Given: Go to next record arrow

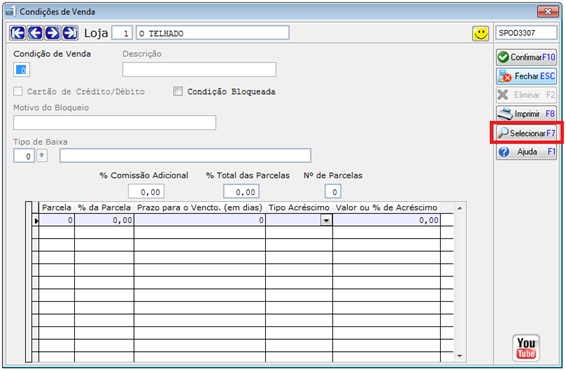Looking at the screenshot, I should [x=52, y=33].
